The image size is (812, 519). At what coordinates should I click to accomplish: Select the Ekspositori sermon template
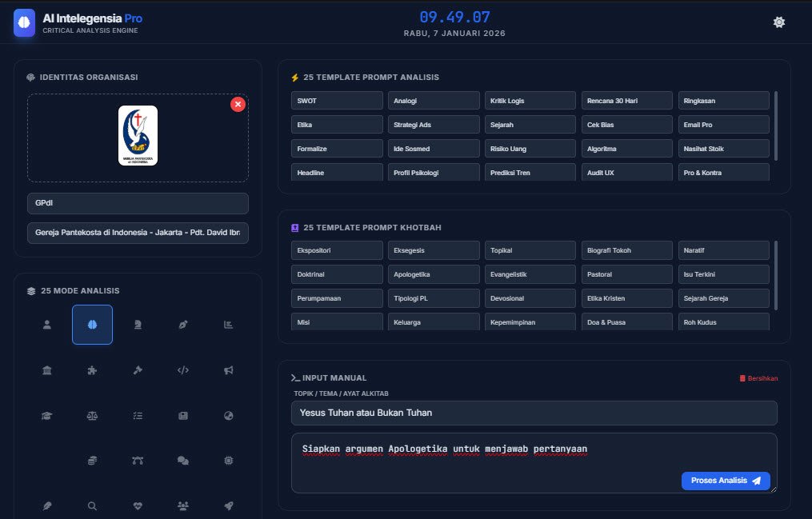[x=337, y=250]
